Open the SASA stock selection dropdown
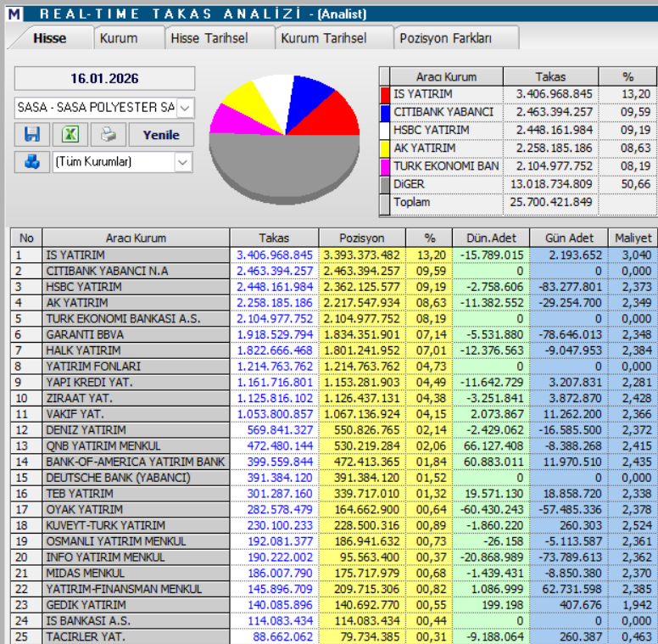Image resolution: width=658 pixels, height=644 pixels. [x=185, y=108]
